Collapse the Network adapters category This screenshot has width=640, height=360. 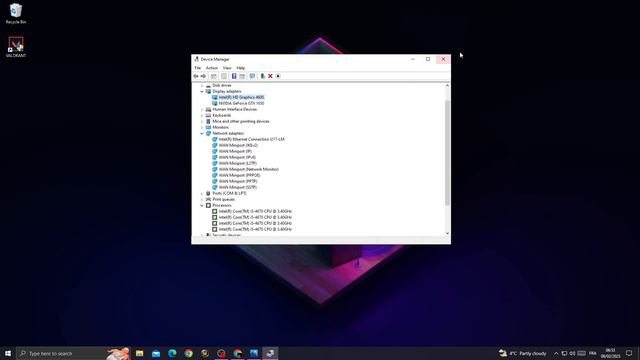point(202,133)
